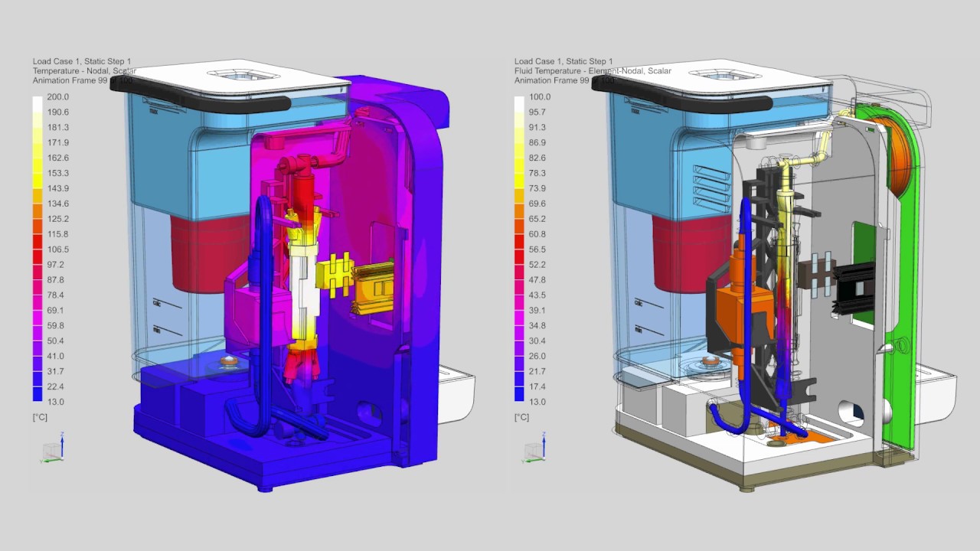Image resolution: width=980 pixels, height=551 pixels.
Task: Click the 30.4 legend value
Action: [537, 341]
